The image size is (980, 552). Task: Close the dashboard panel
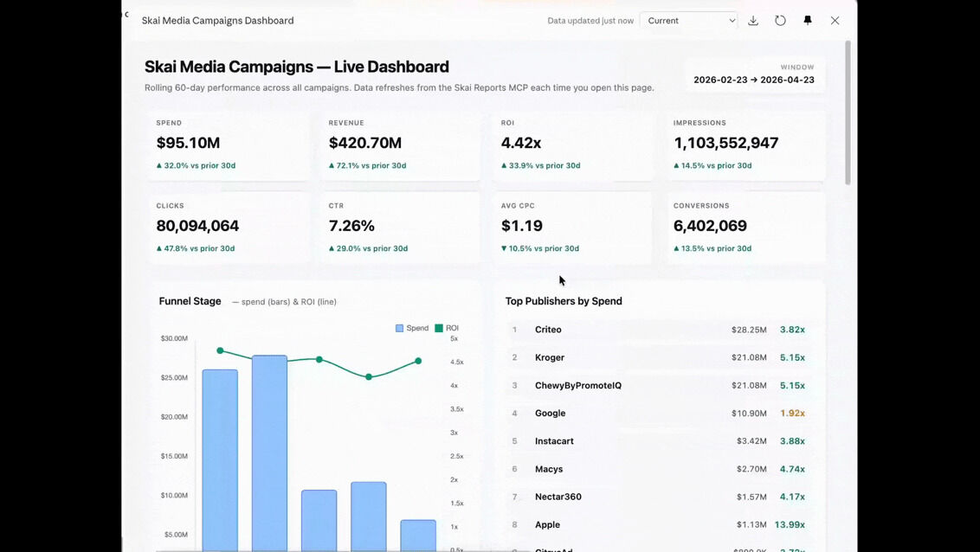(x=835, y=21)
